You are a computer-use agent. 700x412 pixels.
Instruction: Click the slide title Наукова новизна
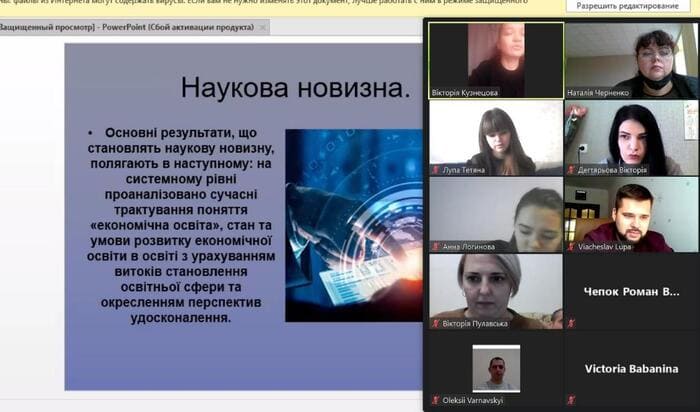coord(295,87)
